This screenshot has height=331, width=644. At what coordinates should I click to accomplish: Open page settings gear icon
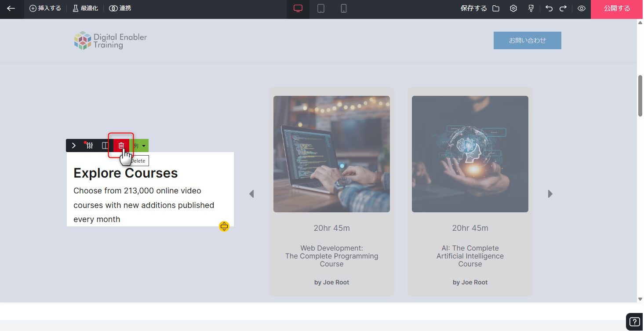click(x=513, y=8)
